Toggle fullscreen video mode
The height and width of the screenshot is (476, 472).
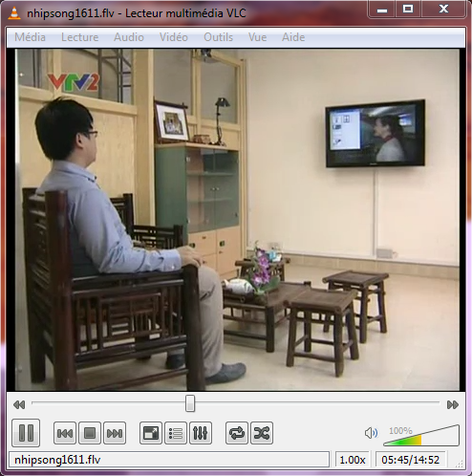[x=151, y=433]
